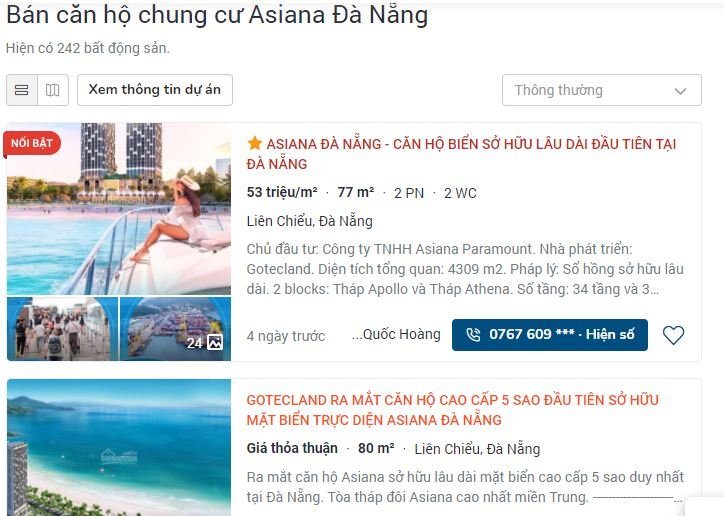Open GOTECLAND RA MẮT CĂN HỘ listing title
Screen dimensions: 724x516
(452, 410)
